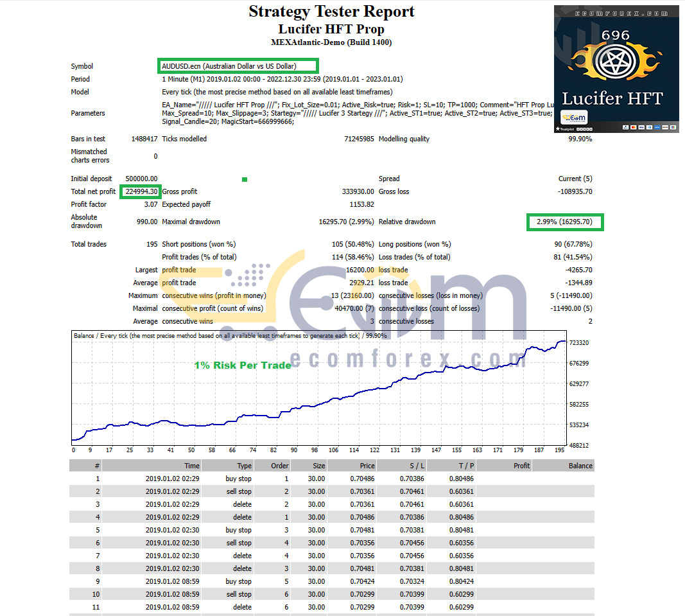Click Total net profit value 224994.30
This screenshot has height=616, width=685.
point(141,191)
